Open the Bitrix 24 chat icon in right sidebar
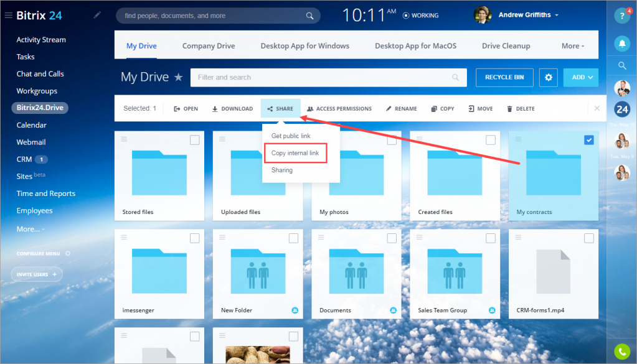637x364 pixels. coord(622,109)
